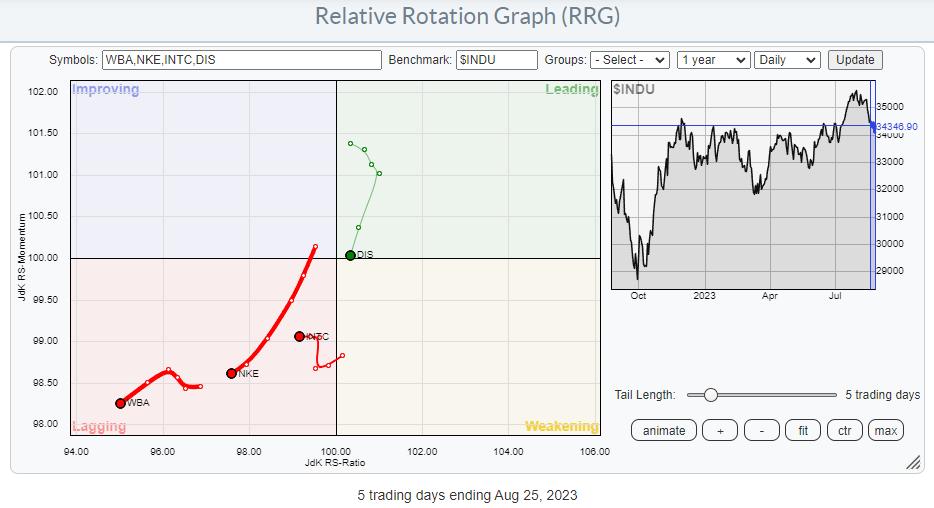Viewport: 934px width, 508px height.
Task: Open the Daily interval dropdown
Action: [x=787, y=60]
